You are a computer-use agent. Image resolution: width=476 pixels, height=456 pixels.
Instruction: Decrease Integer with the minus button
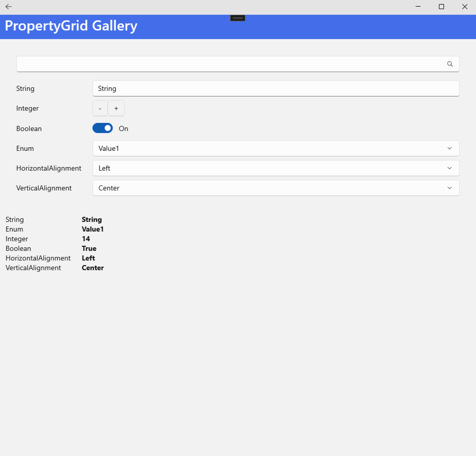(x=100, y=108)
